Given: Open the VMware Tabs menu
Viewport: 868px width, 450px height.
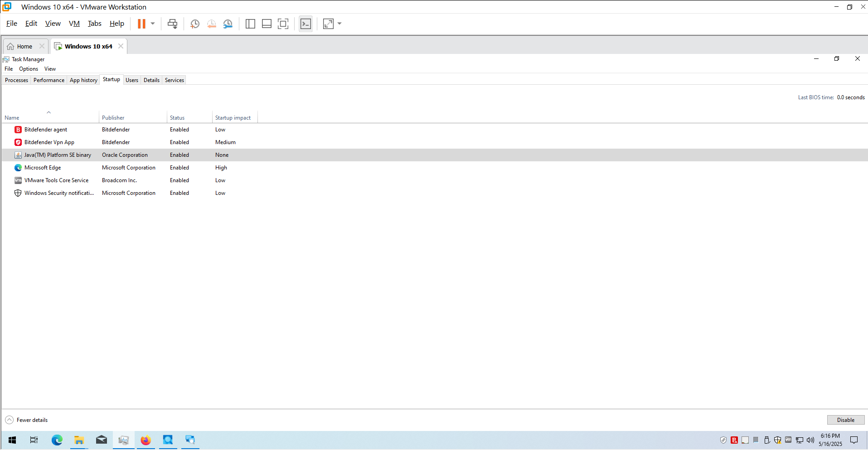Looking at the screenshot, I should pos(95,24).
